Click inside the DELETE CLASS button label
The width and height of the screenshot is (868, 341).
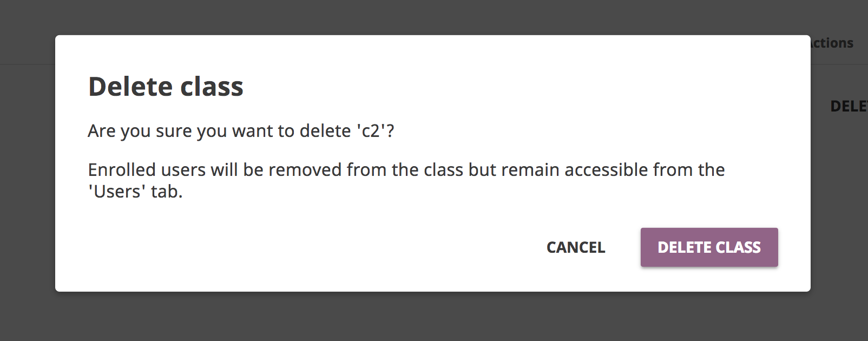709,247
